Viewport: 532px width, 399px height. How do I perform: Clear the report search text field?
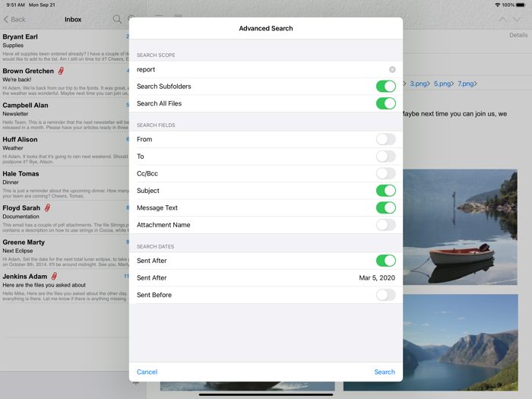click(392, 70)
